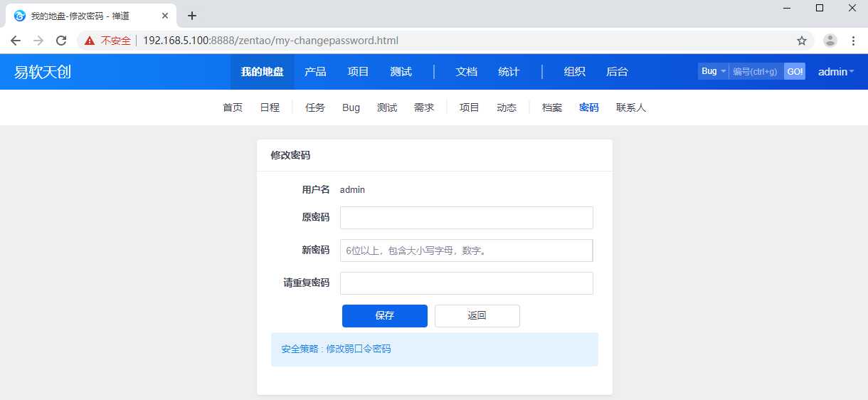The height and width of the screenshot is (400, 868).
Task: Focus the 原密码 input field
Action: [x=467, y=218]
